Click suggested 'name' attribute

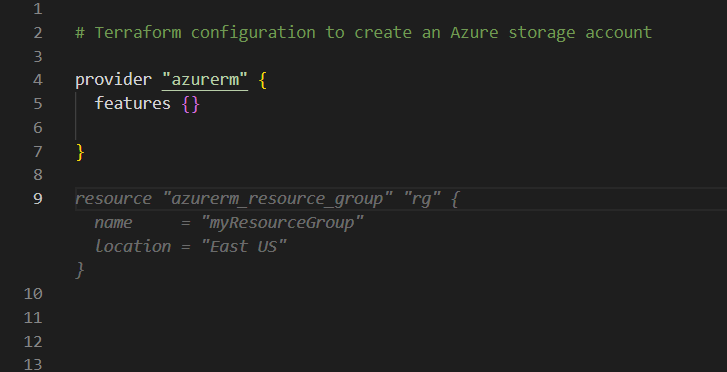(x=113, y=223)
